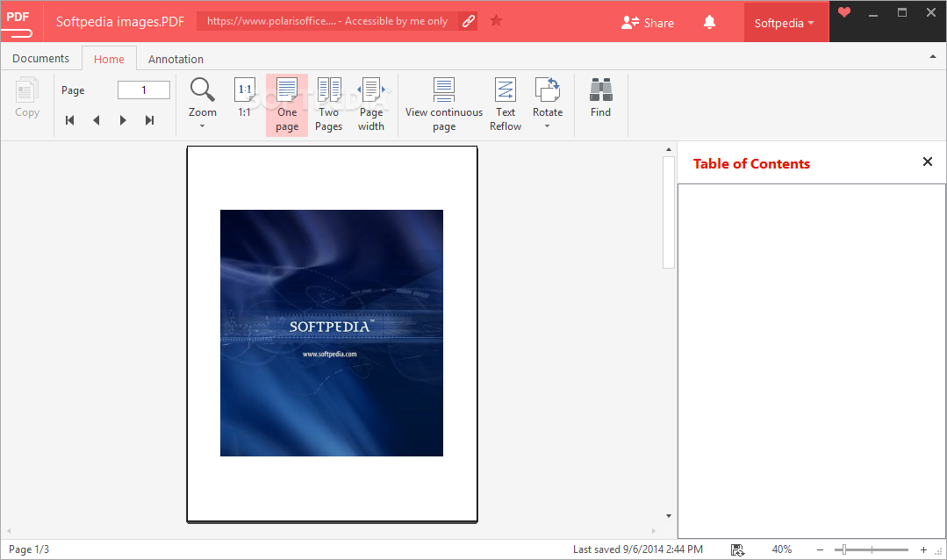Click the vertical scrollbar thumb
Viewport: 947px width, 560px height.
(669, 212)
